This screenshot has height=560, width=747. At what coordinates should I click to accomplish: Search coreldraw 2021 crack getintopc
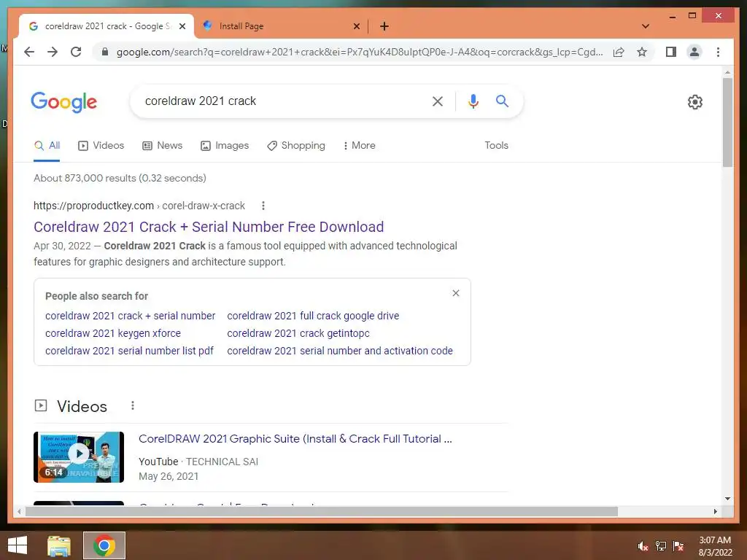pos(298,333)
